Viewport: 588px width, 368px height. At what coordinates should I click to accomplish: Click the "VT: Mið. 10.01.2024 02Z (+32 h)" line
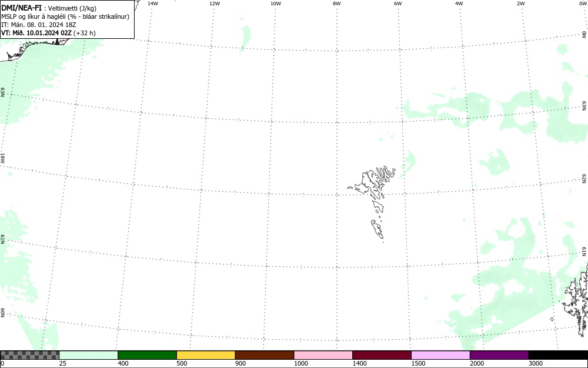(48, 33)
